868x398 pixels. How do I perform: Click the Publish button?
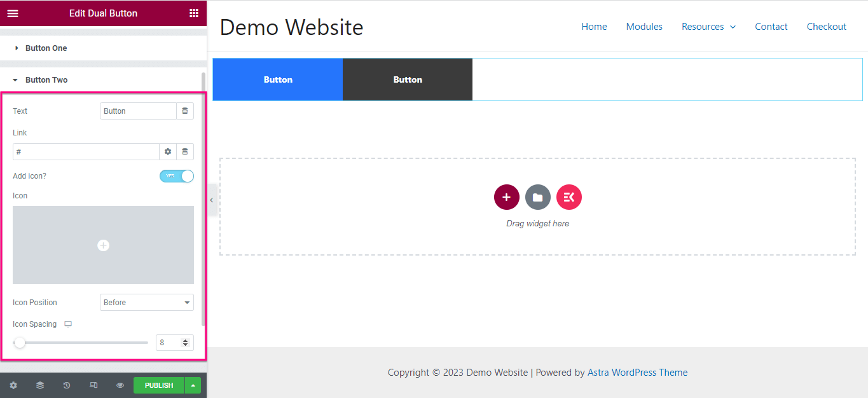pos(159,385)
